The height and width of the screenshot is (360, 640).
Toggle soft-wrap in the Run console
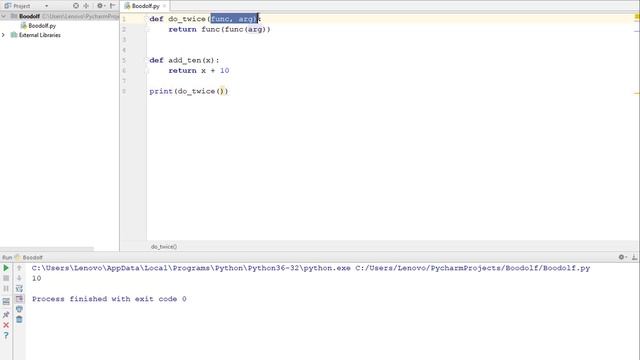(x=19, y=289)
